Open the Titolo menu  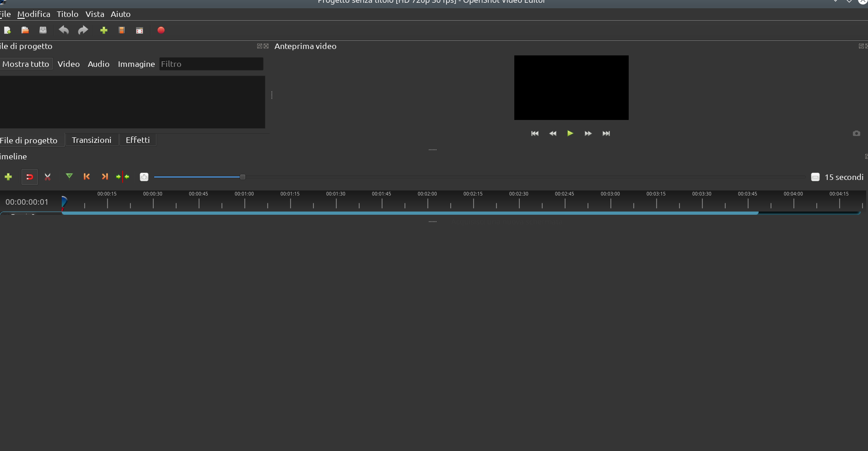coord(67,14)
